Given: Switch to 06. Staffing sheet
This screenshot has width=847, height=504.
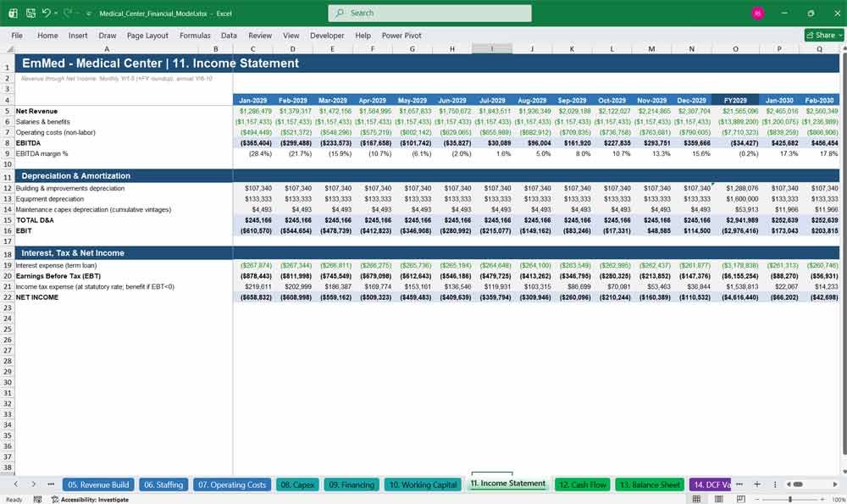Looking at the screenshot, I should tap(163, 485).
